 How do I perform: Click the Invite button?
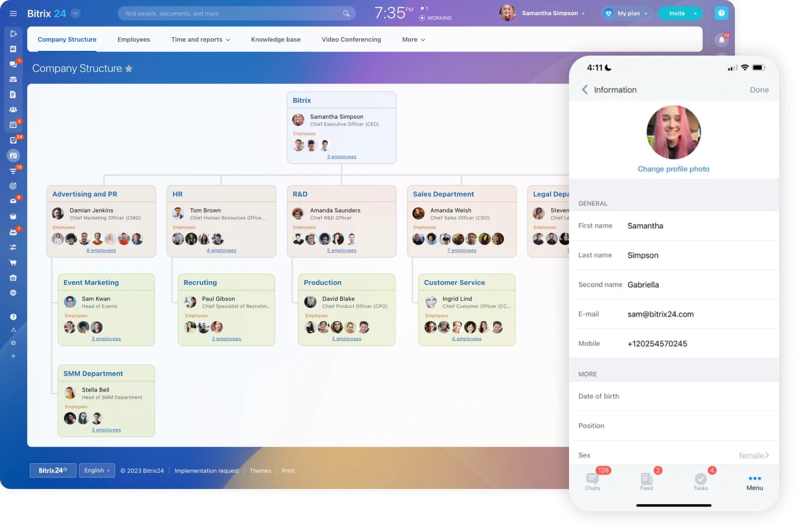click(677, 14)
